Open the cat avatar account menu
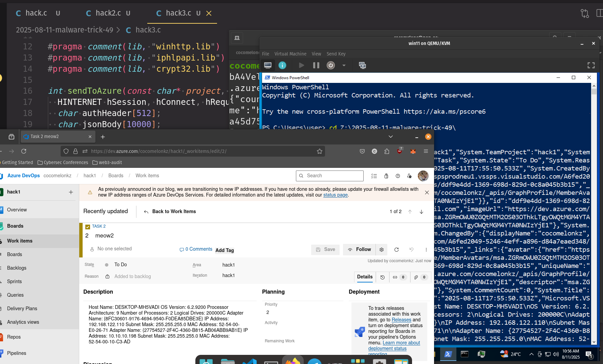 coord(423,176)
